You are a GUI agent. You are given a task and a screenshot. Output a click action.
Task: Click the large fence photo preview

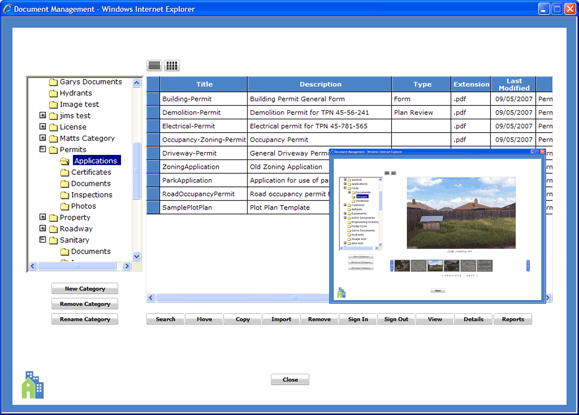(x=461, y=213)
